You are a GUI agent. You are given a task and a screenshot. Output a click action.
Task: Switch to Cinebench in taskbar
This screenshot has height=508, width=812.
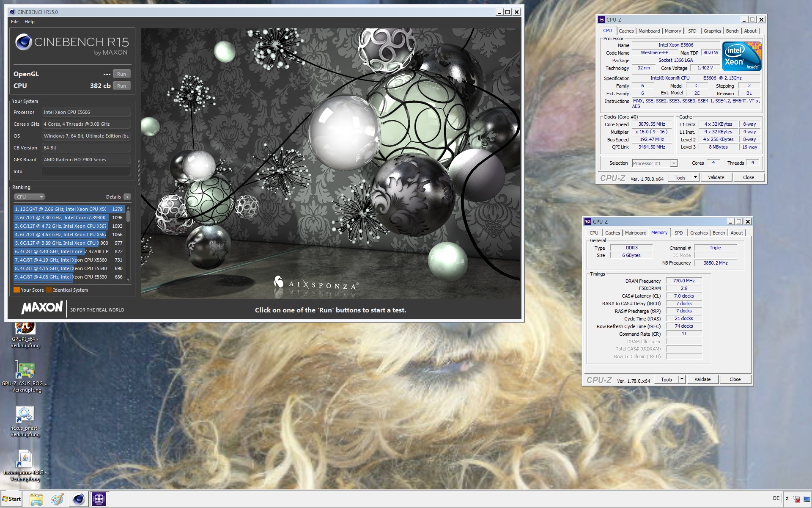78,499
